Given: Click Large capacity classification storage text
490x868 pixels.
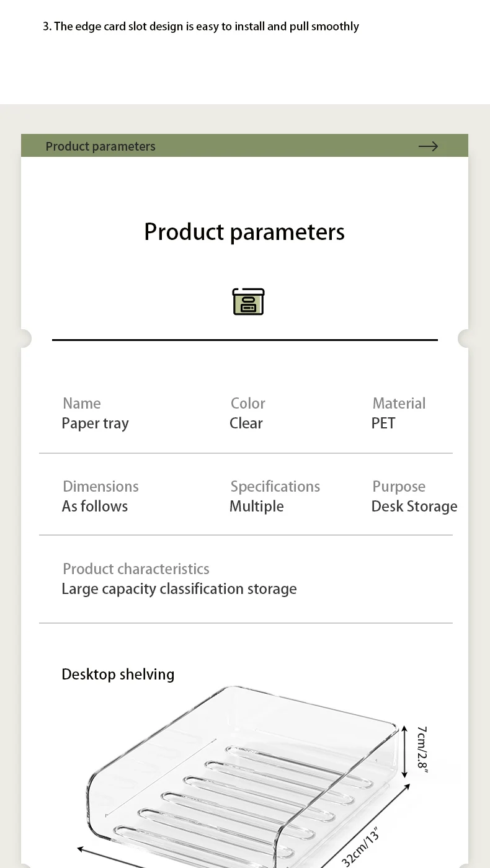Looking at the screenshot, I should tap(179, 589).
